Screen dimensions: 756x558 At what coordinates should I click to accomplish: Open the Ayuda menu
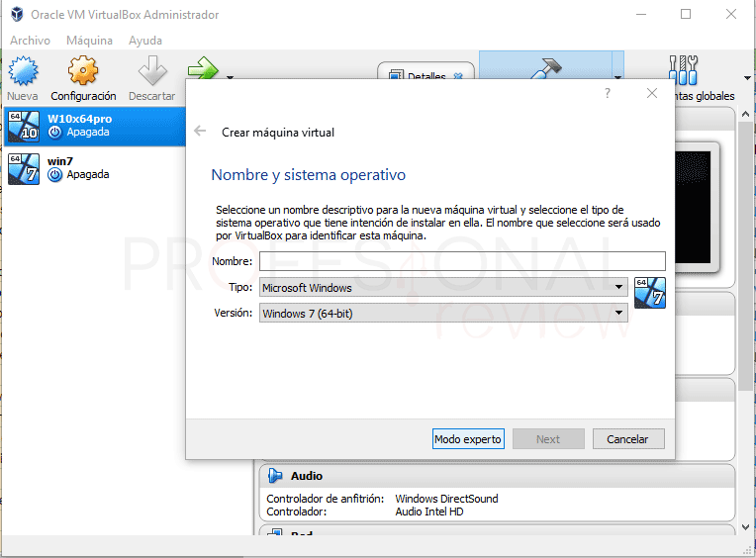pos(145,41)
